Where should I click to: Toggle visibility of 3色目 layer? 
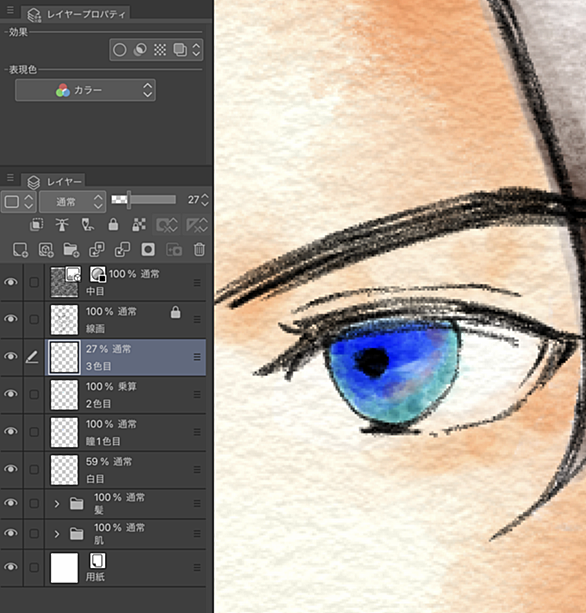tap(11, 357)
